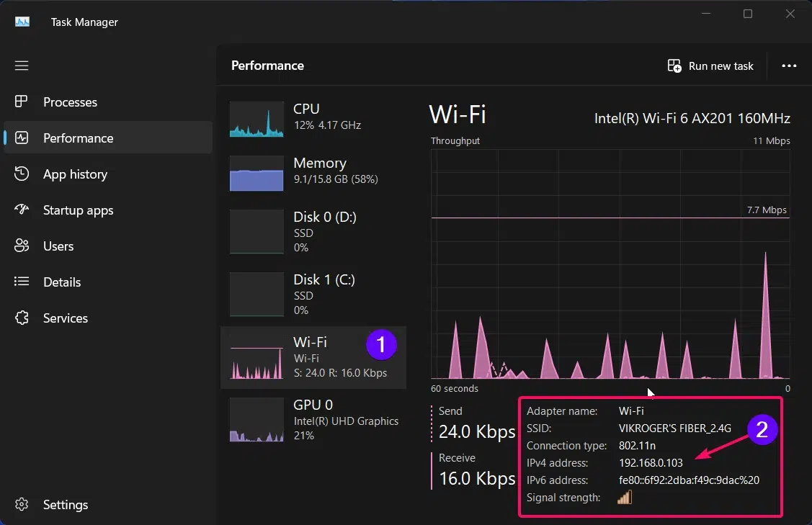Open the three-dot more options menu
This screenshot has height=525, width=812.
(789, 66)
